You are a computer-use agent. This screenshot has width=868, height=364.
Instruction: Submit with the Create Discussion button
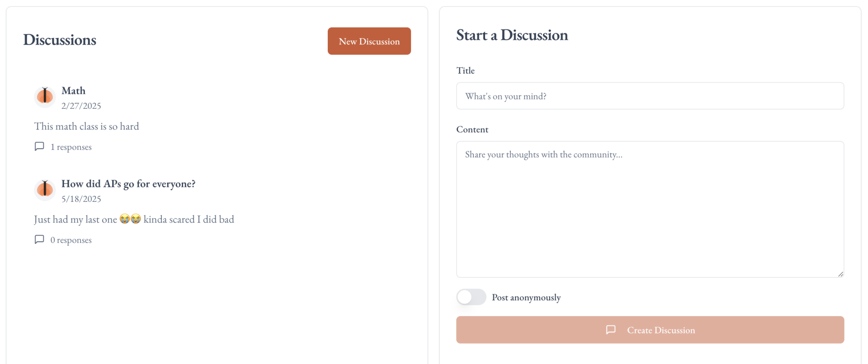pos(650,330)
